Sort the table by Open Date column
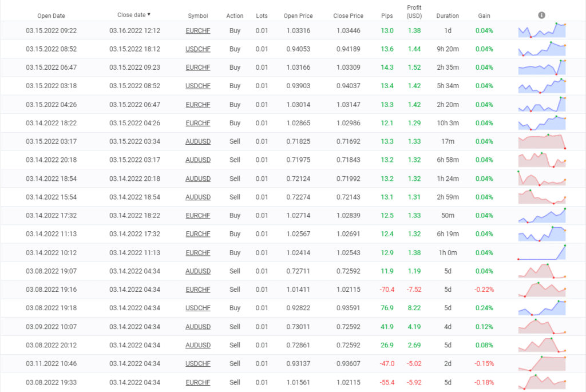The height and width of the screenshot is (392, 586). (51, 16)
